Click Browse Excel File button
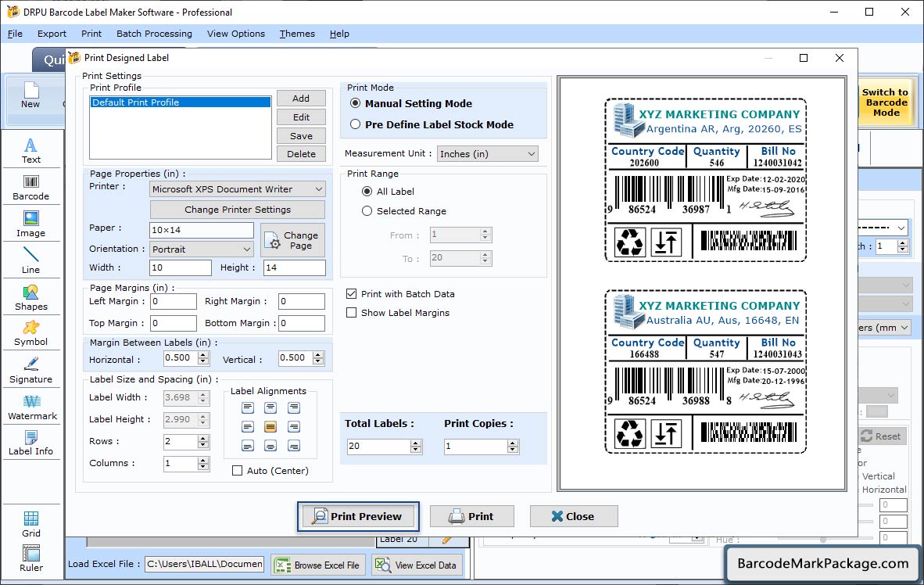This screenshot has height=585, width=924. point(319,565)
